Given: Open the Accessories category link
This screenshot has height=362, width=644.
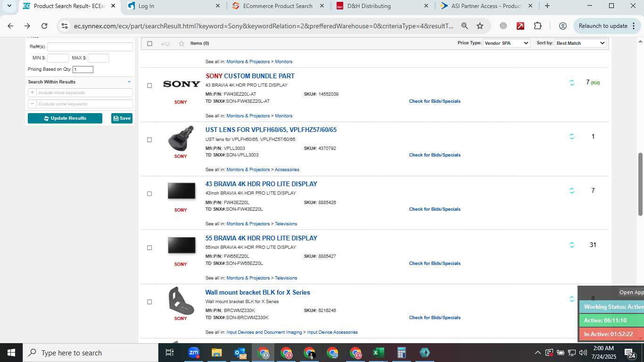Looking at the screenshot, I should tap(287, 170).
